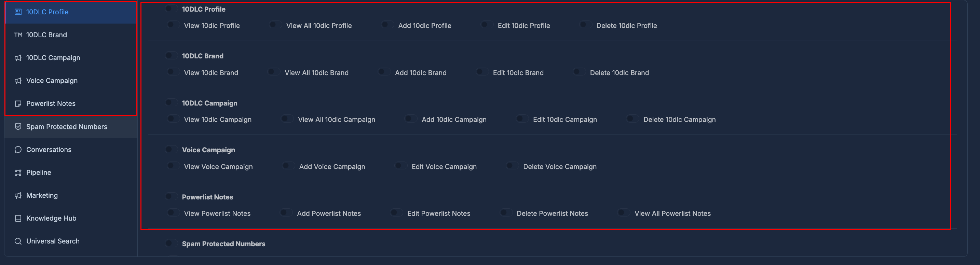Click the Pipeline flow icon in sidebar
The height and width of the screenshot is (265, 980).
pos(17,172)
